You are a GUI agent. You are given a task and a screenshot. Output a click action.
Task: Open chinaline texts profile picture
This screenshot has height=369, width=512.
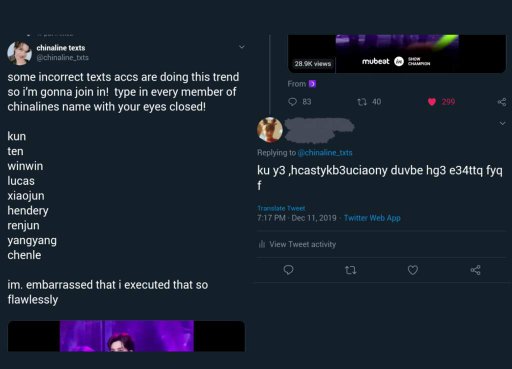click(19, 53)
